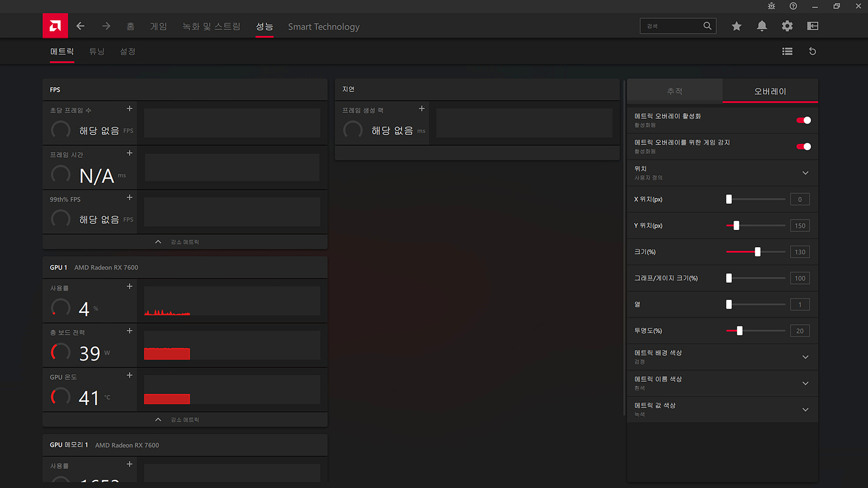The width and height of the screenshot is (868, 488).
Task: Click the reset arrow icon
Action: click(812, 52)
